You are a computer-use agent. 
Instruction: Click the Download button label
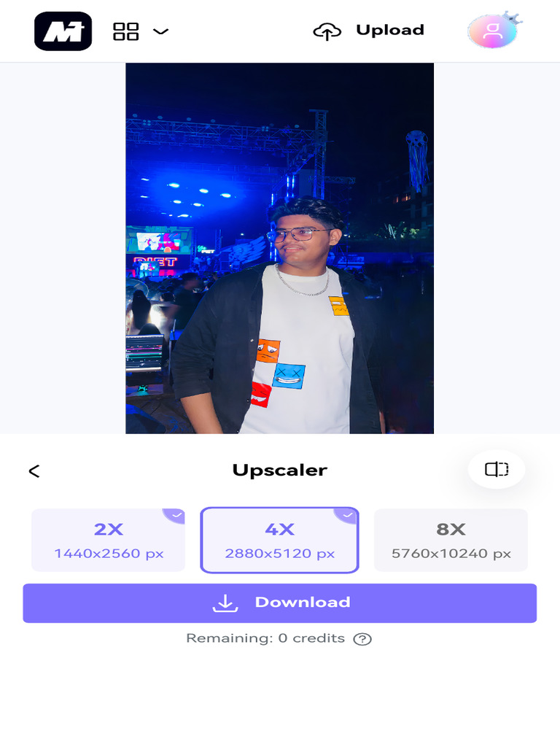(x=303, y=602)
